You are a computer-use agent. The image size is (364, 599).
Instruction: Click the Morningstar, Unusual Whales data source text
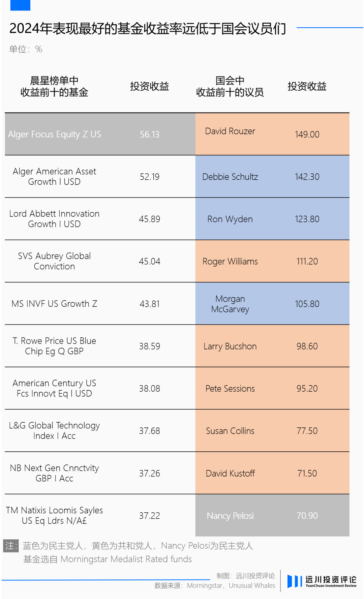231,586
